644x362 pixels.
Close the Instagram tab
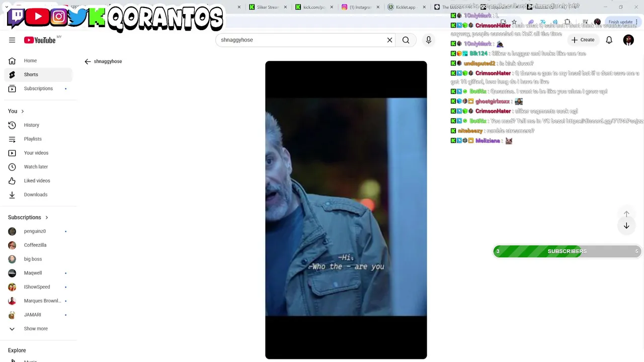tap(377, 7)
